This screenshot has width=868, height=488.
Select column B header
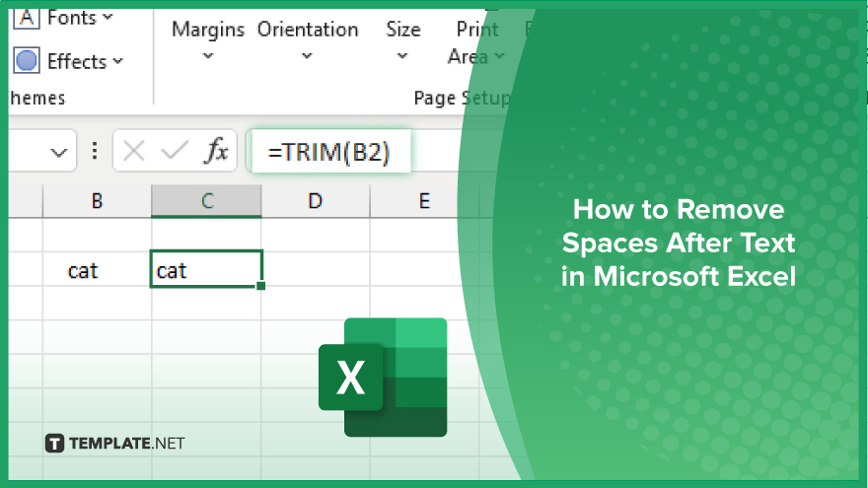(97, 201)
